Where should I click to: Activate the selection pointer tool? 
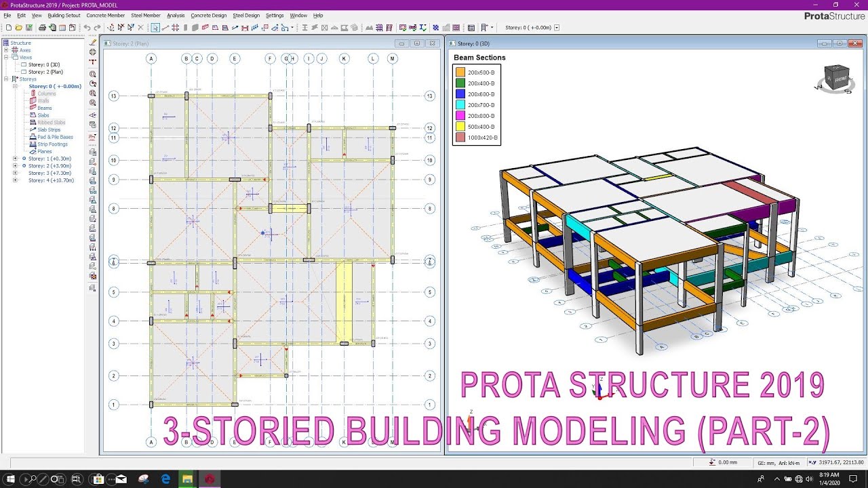tap(156, 28)
